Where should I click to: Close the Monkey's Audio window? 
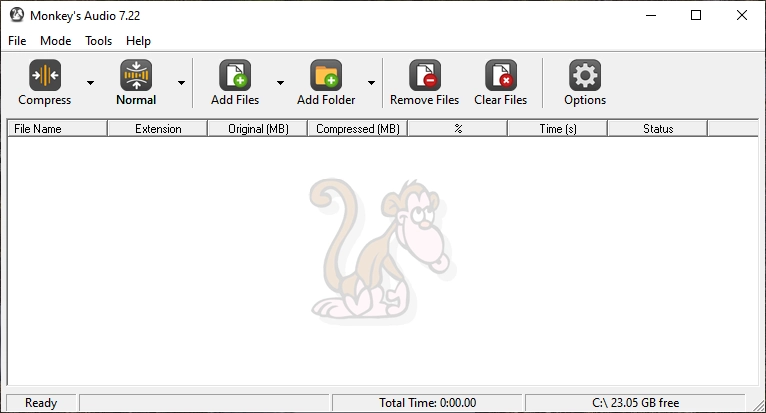point(742,15)
